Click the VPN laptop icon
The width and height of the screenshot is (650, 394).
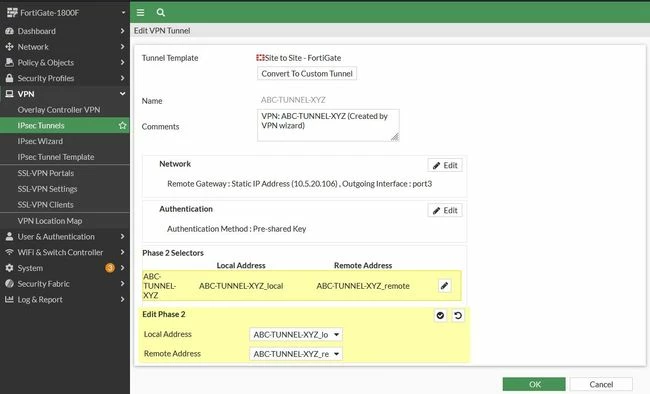[x=9, y=94]
